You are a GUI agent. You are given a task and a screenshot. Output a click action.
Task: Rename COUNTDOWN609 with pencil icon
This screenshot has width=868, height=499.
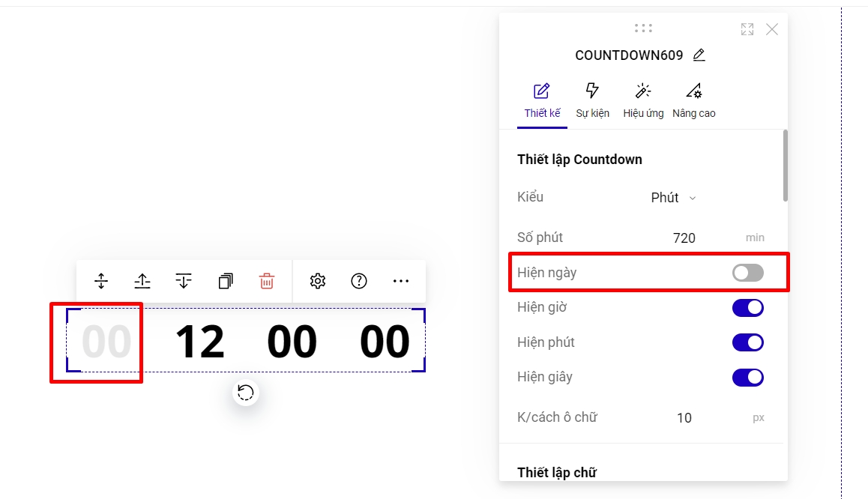click(699, 55)
